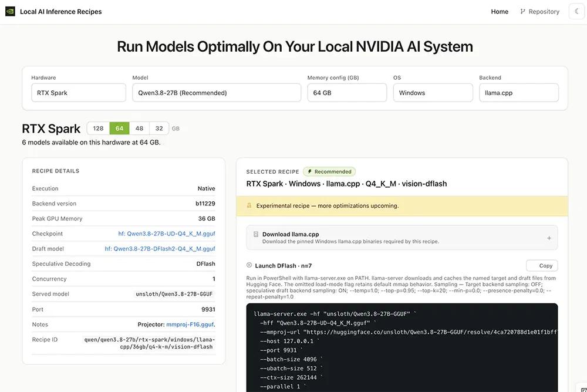Click the repository branch icon
This screenshot has width=587, height=392.
pos(522,12)
